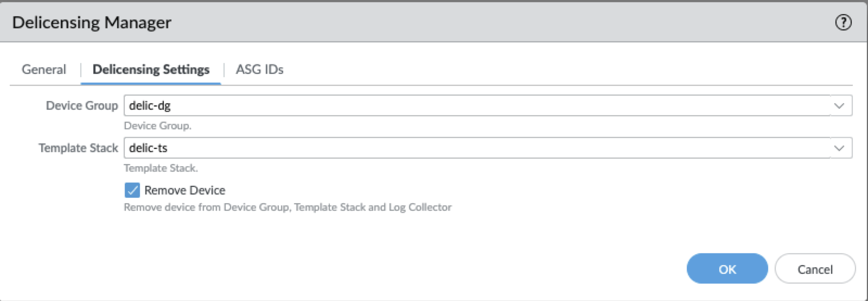Expand the Template Stack dropdown arrow
The width and height of the screenshot is (868, 301).
[839, 148]
